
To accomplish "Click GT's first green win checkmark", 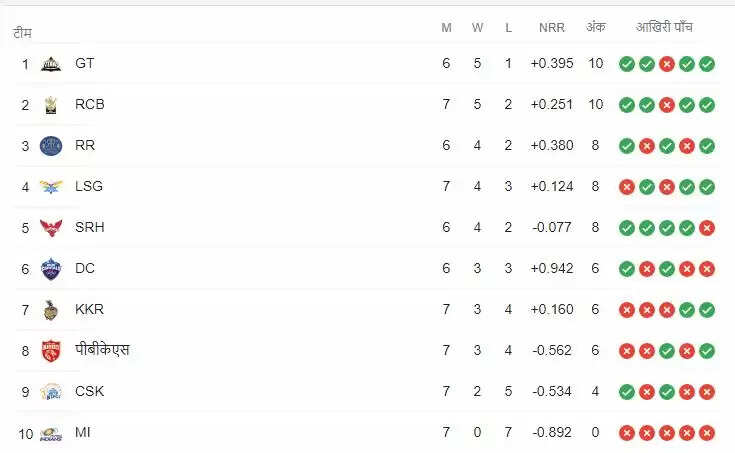I will pos(627,63).
